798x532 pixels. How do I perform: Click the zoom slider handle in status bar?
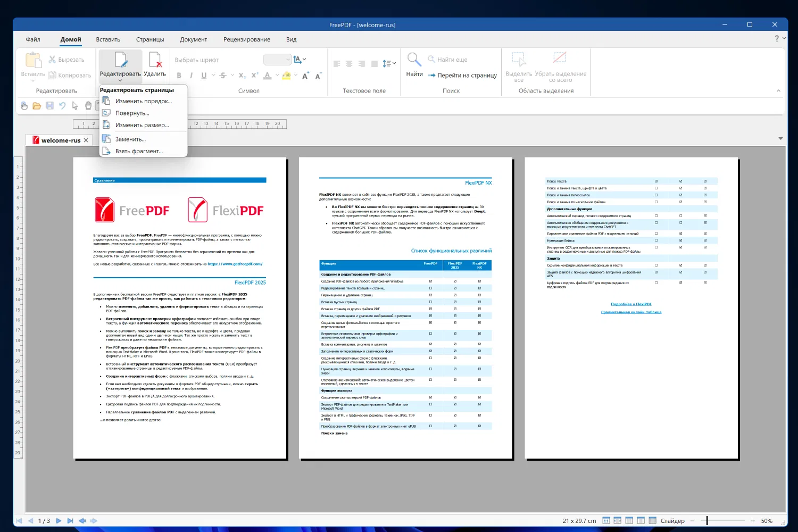click(707, 521)
